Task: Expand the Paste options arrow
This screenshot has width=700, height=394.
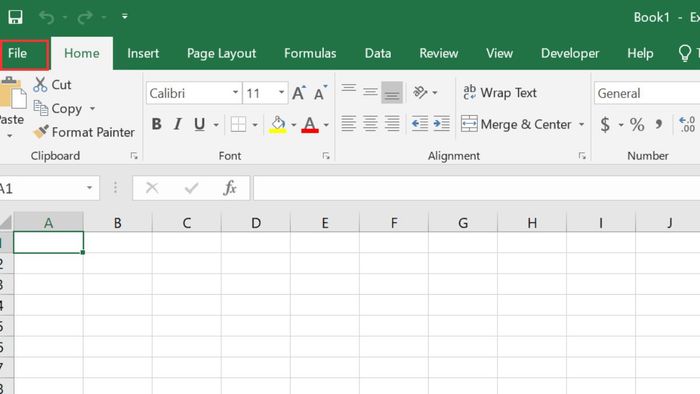Action: pos(9,135)
